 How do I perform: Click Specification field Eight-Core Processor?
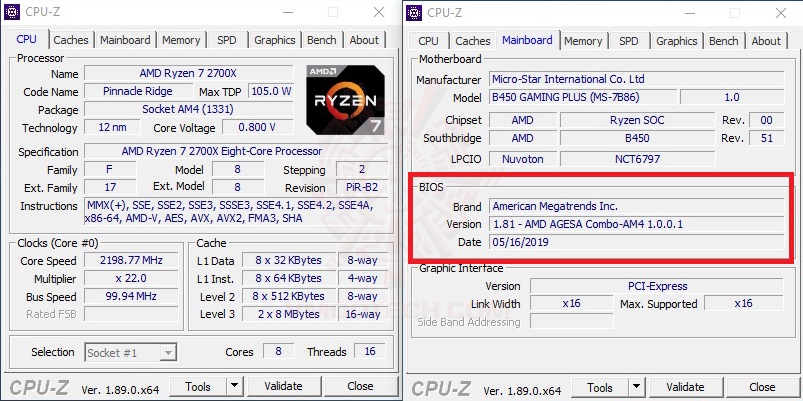[x=236, y=151]
